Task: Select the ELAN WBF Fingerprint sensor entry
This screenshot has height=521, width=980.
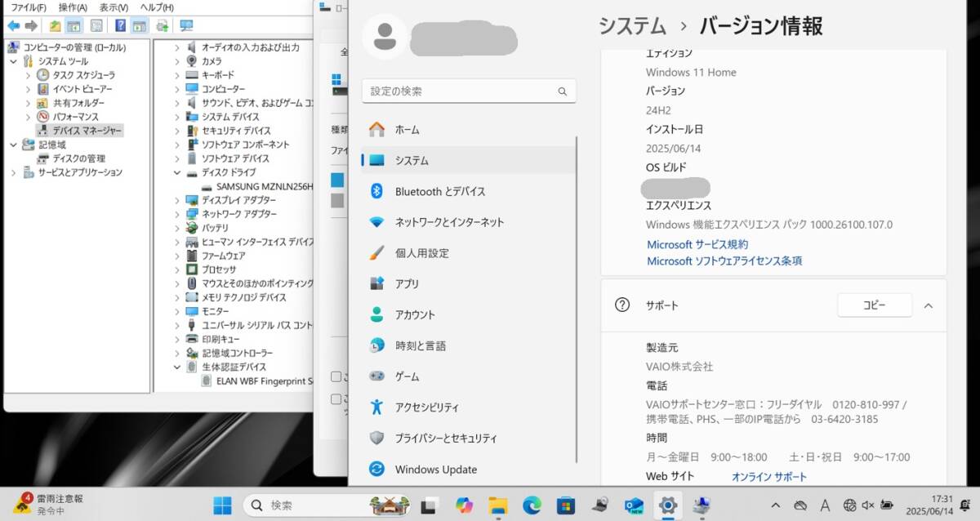Action: [265, 381]
